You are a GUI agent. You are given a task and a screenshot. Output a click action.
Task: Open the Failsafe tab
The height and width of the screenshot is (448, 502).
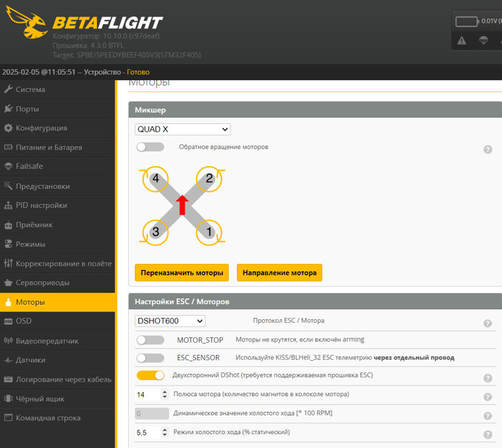pyautogui.click(x=57, y=166)
